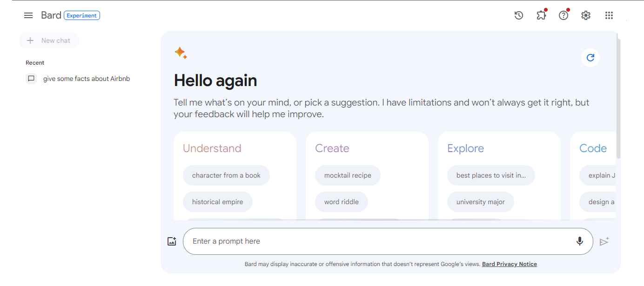Click the send prompt arrow icon
644x286 pixels.
coord(604,241)
